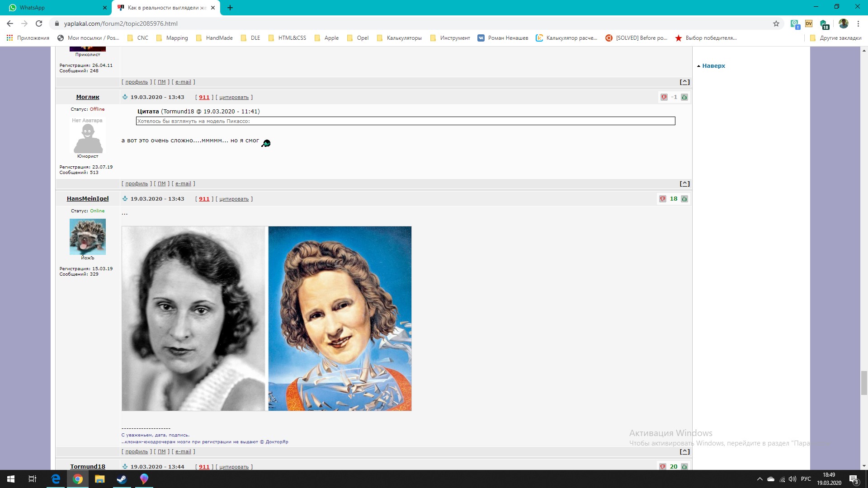The height and width of the screenshot is (488, 868).
Task: Open the Chrome three-dot menu
Action: (x=858, y=23)
